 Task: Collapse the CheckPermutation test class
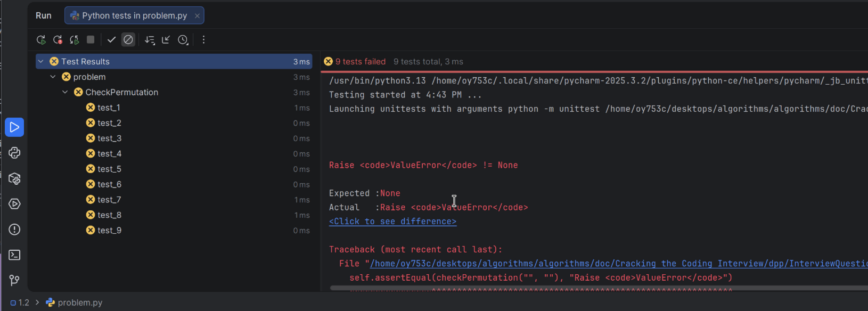(x=65, y=93)
